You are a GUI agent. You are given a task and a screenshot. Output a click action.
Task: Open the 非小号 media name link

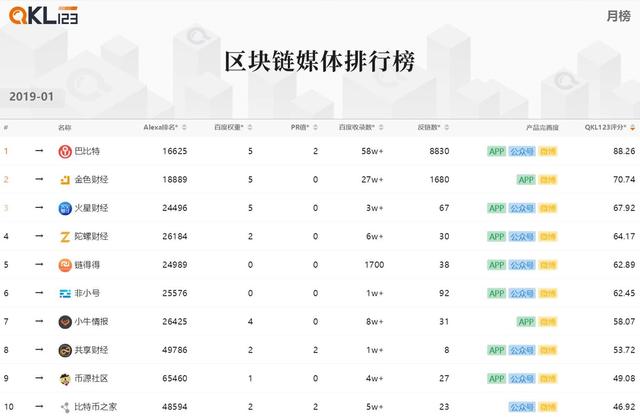[x=87, y=293]
